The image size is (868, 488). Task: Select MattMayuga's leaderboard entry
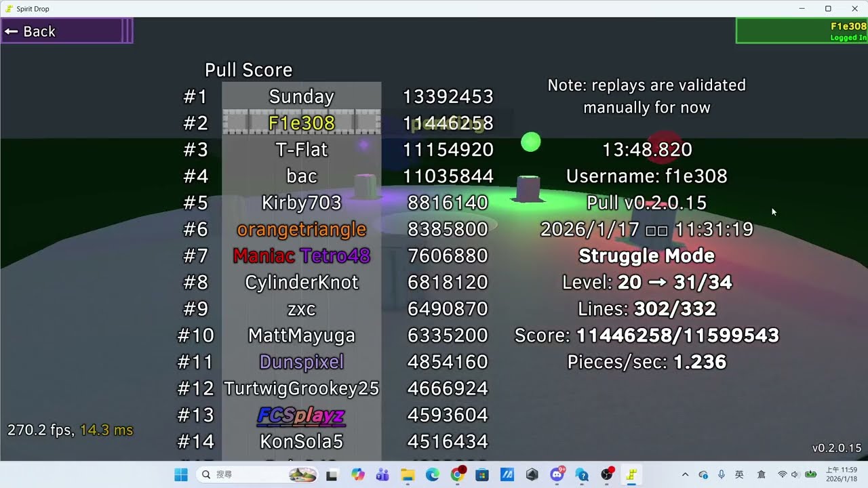[x=302, y=335]
